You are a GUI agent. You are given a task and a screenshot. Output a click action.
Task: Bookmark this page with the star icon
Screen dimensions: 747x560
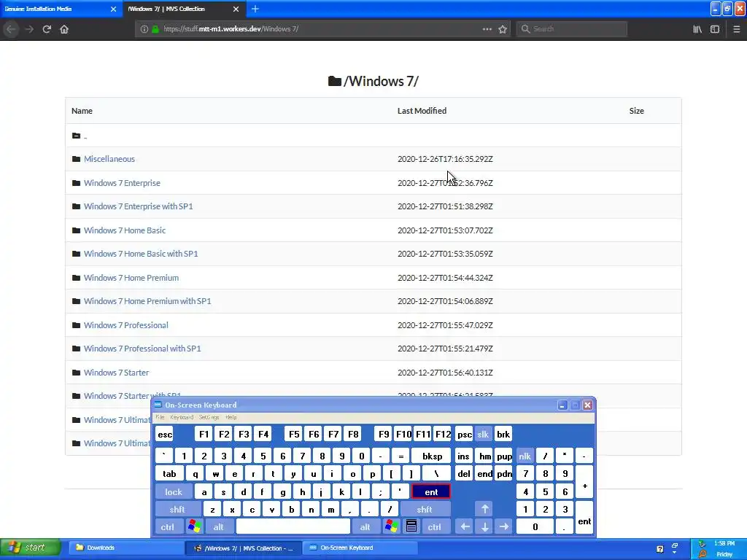503,29
